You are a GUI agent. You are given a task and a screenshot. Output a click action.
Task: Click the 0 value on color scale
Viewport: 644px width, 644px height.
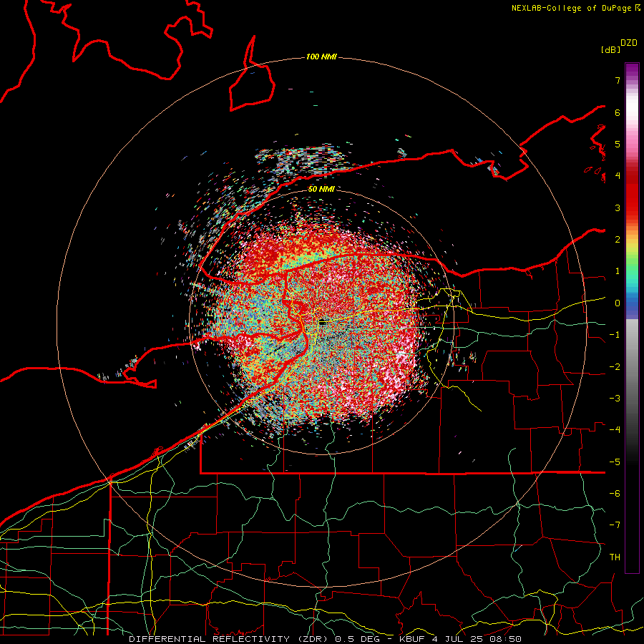pos(618,303)
